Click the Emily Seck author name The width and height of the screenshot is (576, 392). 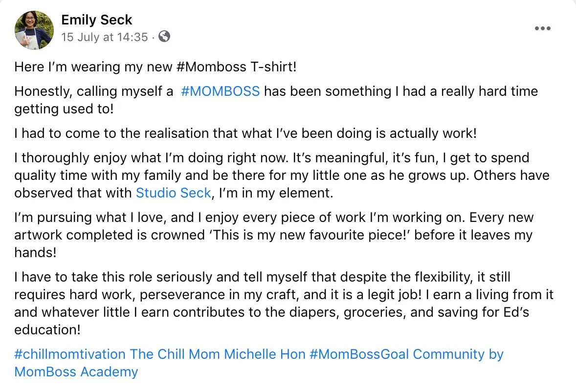pyautogui.click(x=97, y=20)
